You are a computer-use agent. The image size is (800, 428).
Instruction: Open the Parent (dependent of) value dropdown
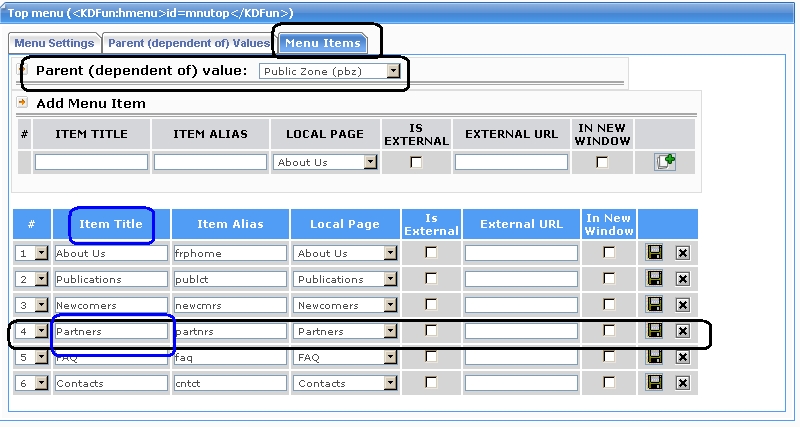[x=393, y=71]
